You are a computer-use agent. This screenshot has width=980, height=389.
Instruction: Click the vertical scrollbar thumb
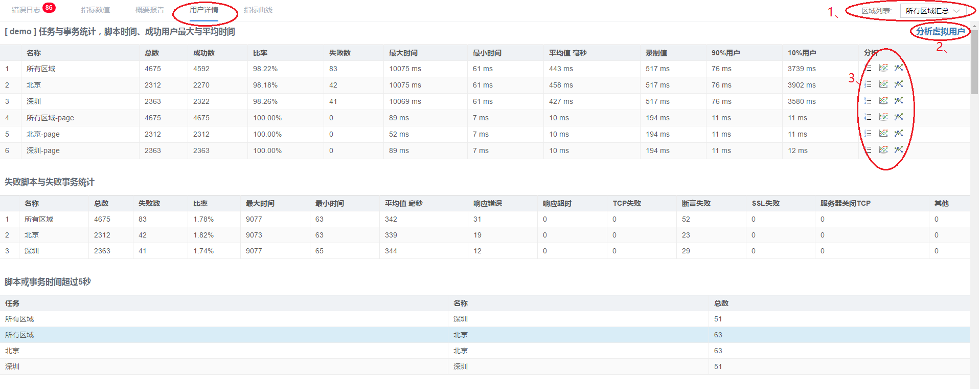[x=974, y=61]
